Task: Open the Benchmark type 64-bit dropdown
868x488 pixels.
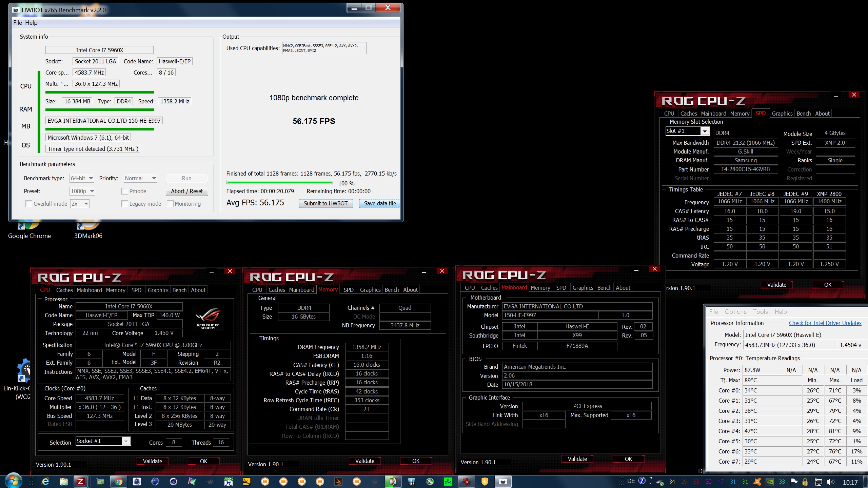Action: point(82,178)
